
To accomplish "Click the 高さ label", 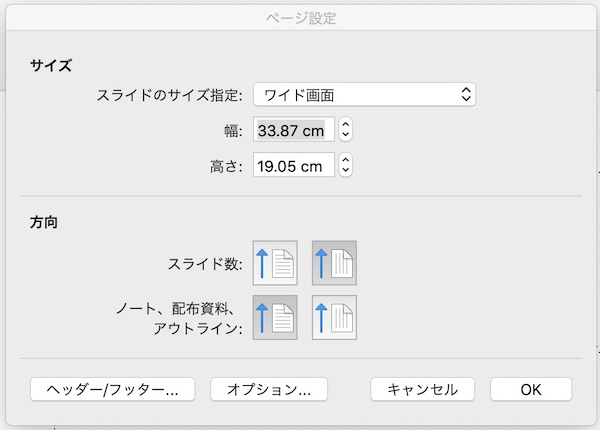I will [226, 166].
